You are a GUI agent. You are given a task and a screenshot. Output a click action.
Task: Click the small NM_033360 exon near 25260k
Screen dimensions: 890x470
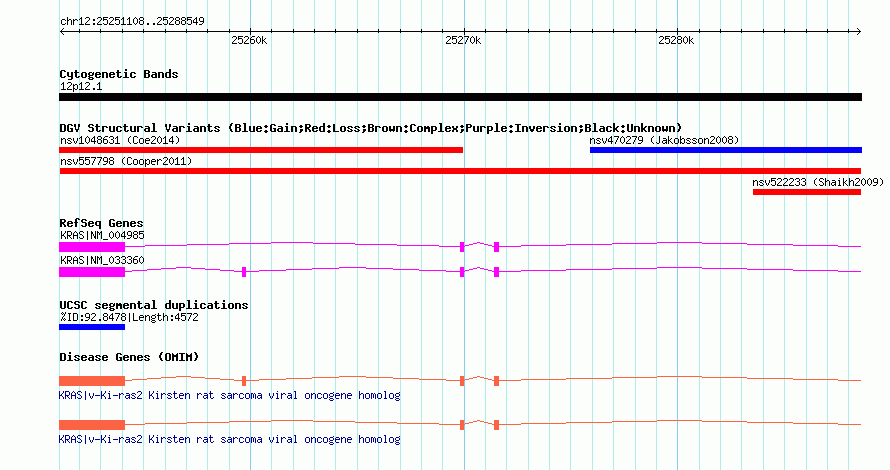244,272
